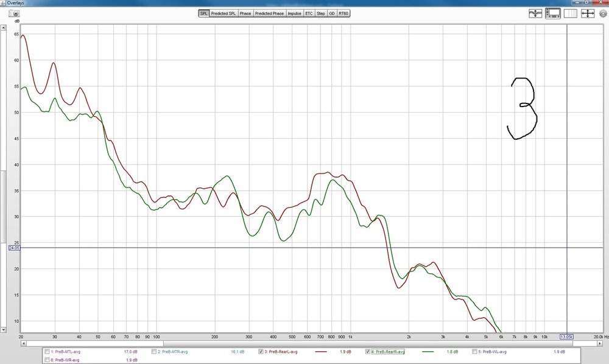Viewport: 609px width, 364px height.
Task: Check the PreB-WR-avg trace box
Action: 47,360
